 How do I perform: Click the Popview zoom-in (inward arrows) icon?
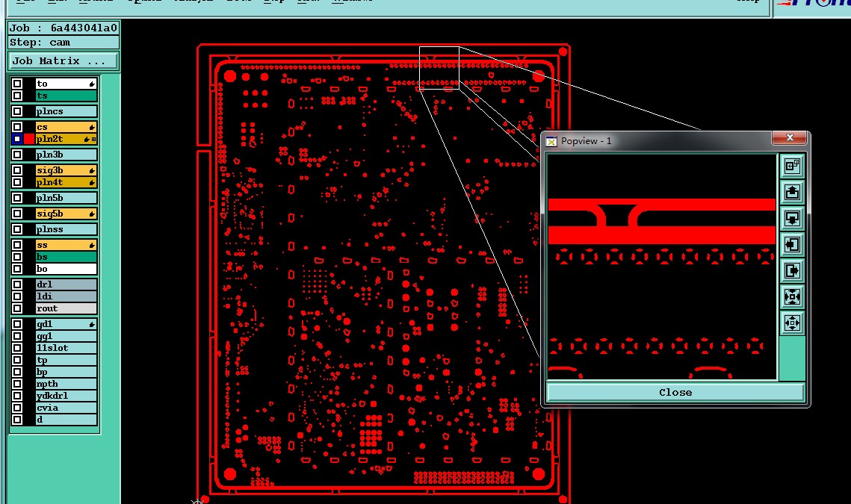792,296
